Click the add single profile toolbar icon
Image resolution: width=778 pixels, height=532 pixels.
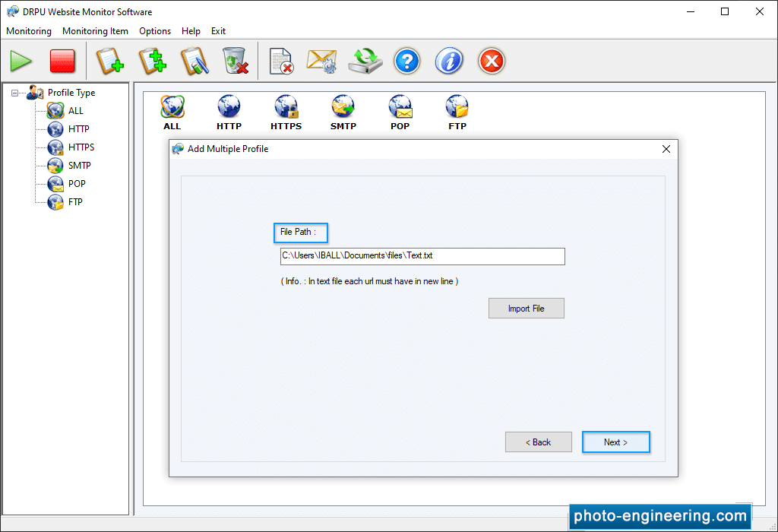[109, 61]
